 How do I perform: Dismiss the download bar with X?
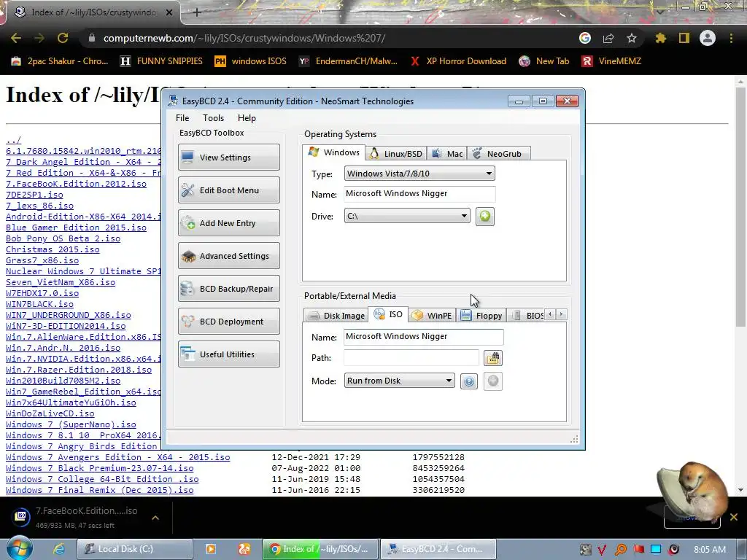click(734, 517)
